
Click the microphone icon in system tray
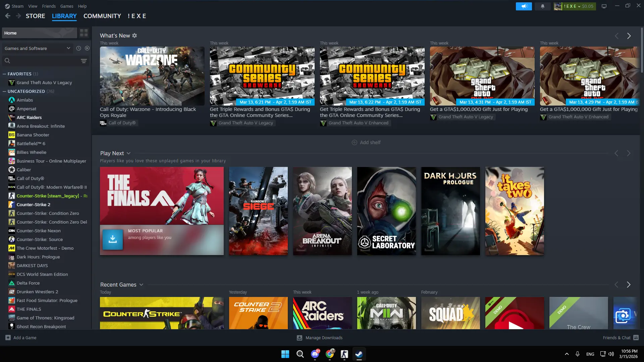tap(578, 354)
